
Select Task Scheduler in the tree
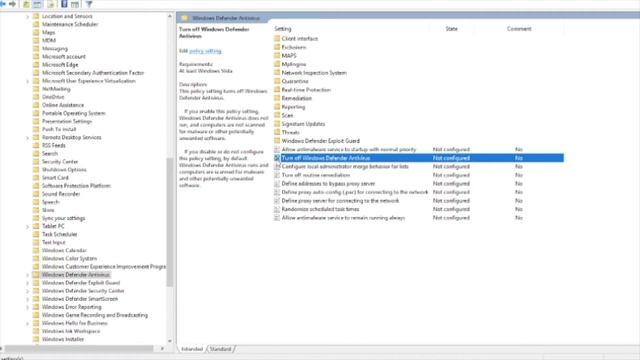point(60,234)
